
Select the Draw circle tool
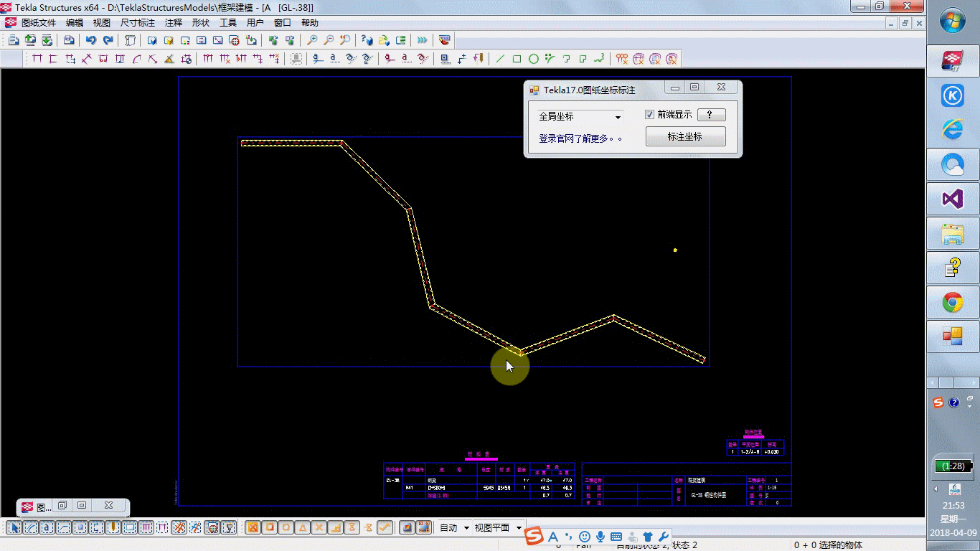[x=534, y=59]
